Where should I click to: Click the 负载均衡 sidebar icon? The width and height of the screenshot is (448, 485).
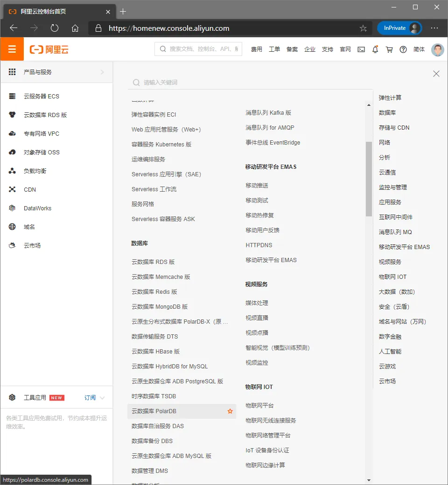point(12,171)
